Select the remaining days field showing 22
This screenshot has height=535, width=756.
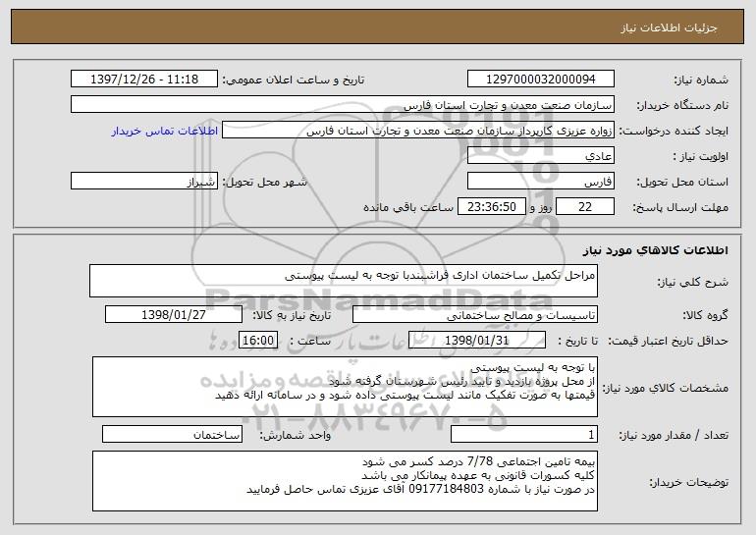click(x=585, y=207)
